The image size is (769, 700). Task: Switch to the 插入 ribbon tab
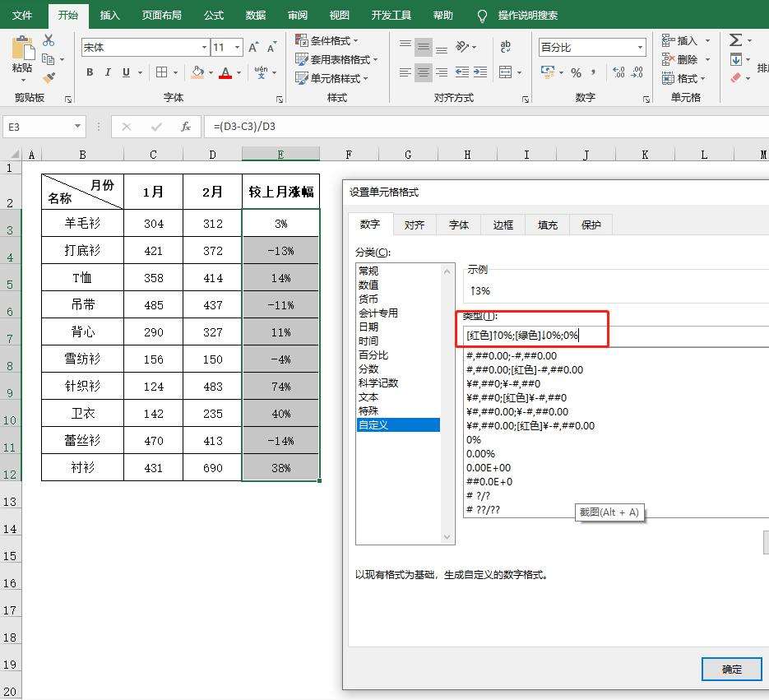110,15
